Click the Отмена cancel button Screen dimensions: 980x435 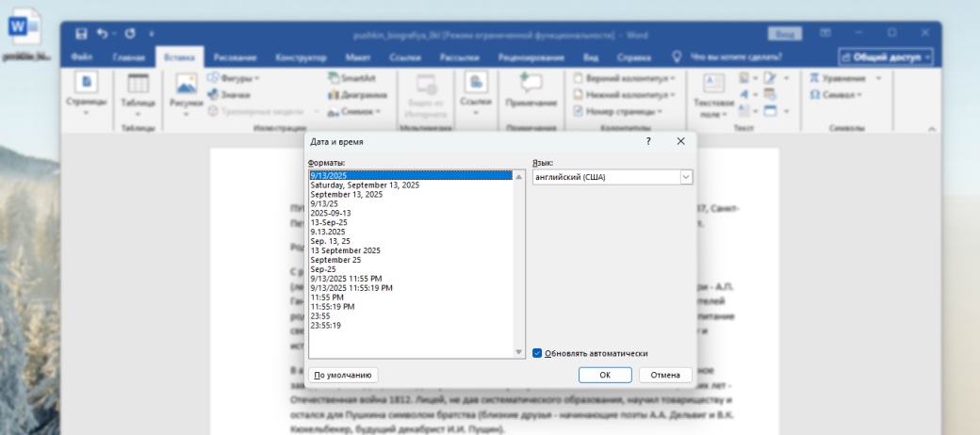coord(664,375)
